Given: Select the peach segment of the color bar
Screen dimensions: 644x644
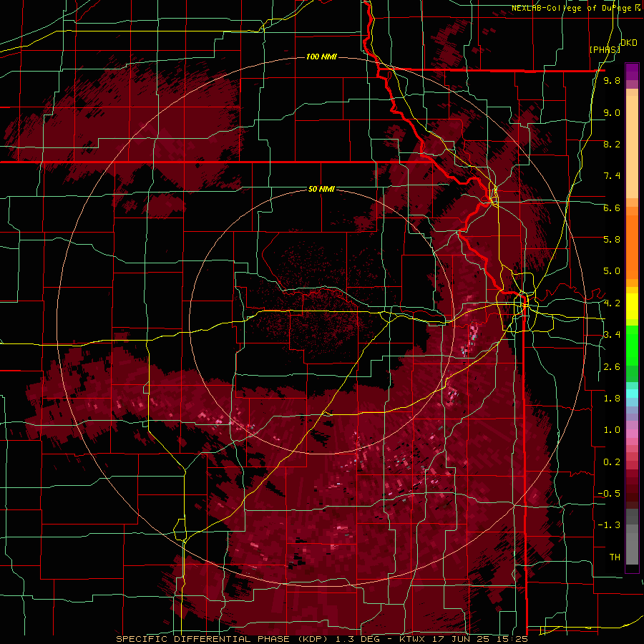Looking at the screenshot, I should pos(632,144).
